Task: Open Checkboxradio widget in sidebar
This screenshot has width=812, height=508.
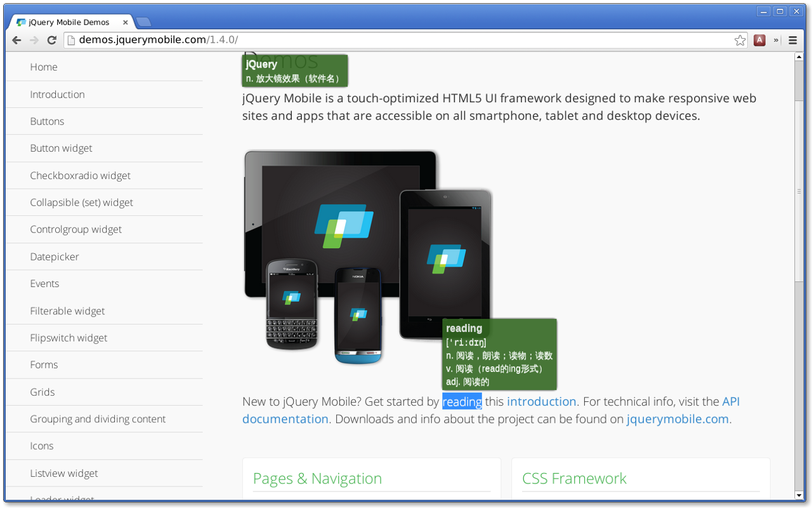Action: pyautogui.click(x=104, y=176)
